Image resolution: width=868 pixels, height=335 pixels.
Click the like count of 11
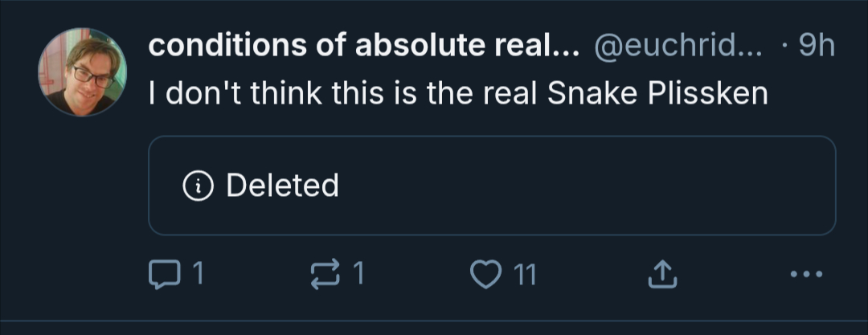point(524,276)
